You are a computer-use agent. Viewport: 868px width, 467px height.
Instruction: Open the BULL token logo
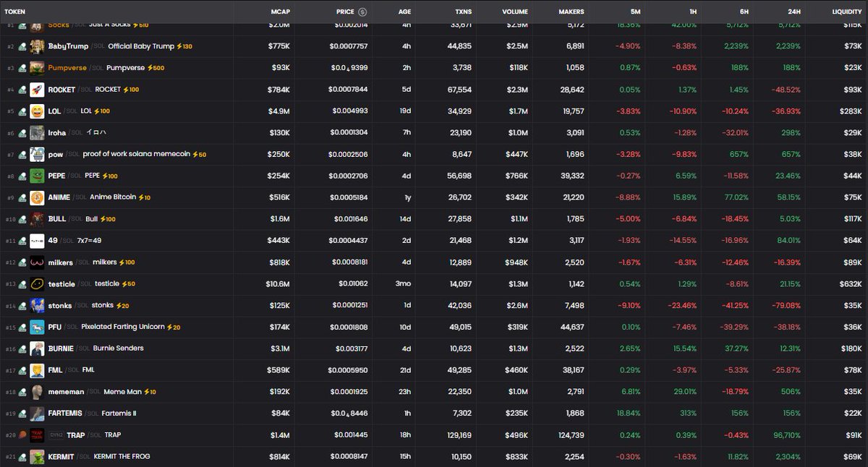[x=37, y=219]
